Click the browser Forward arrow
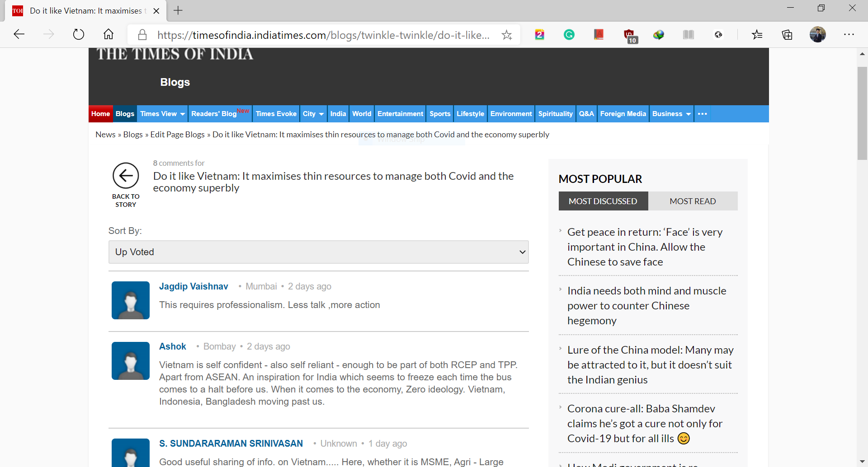Image resolution: width=868 pixels, height=467 pixels. [49, 34]
